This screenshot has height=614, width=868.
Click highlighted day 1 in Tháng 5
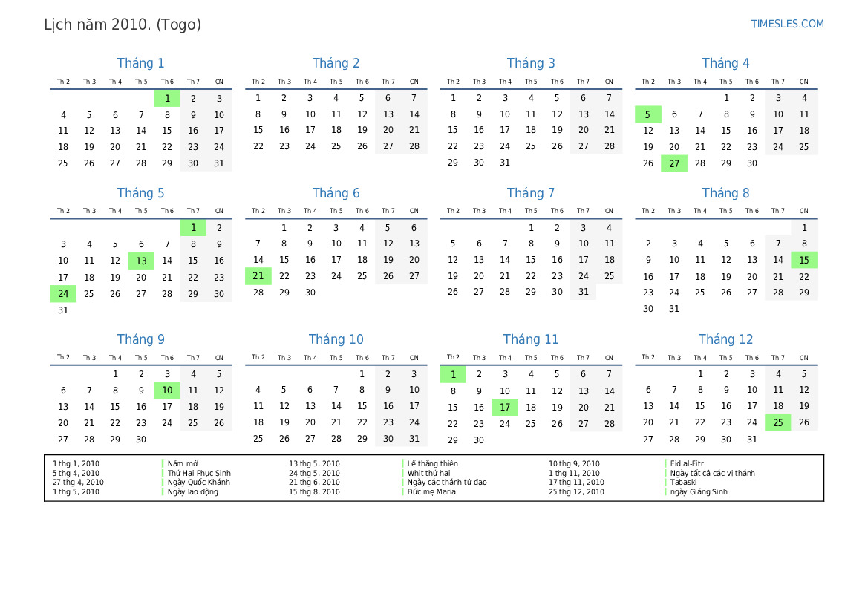pyautogui.click(x=193, y=227)
